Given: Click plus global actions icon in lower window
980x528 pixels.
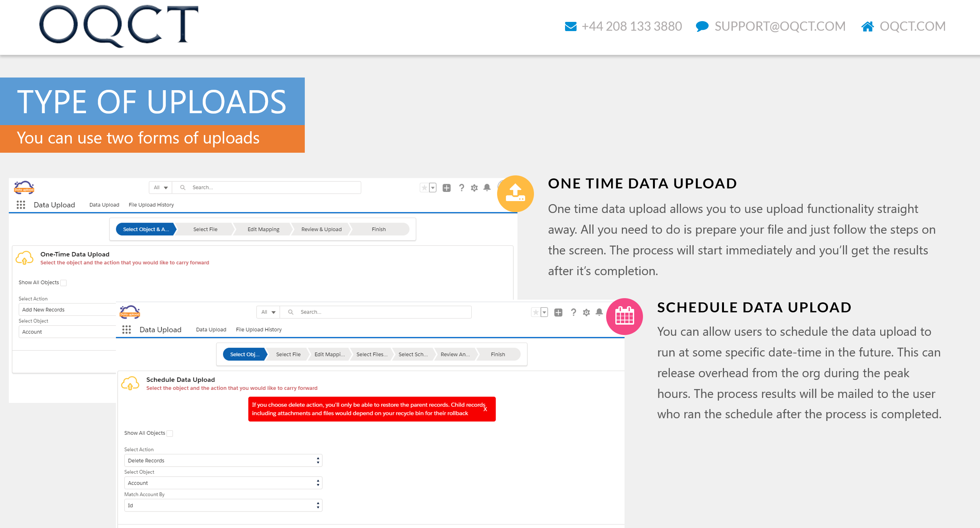Looking at the screenshot, I should tap(558, 312).
